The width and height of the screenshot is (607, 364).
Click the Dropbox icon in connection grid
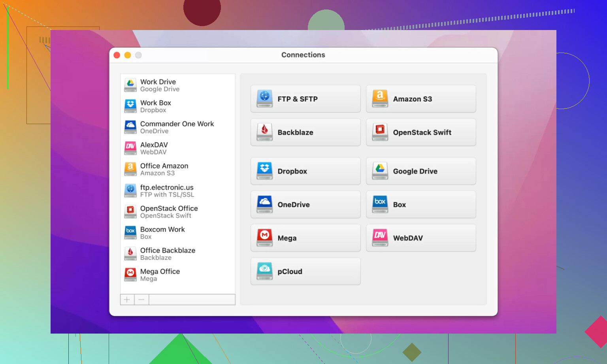point(264,171)
